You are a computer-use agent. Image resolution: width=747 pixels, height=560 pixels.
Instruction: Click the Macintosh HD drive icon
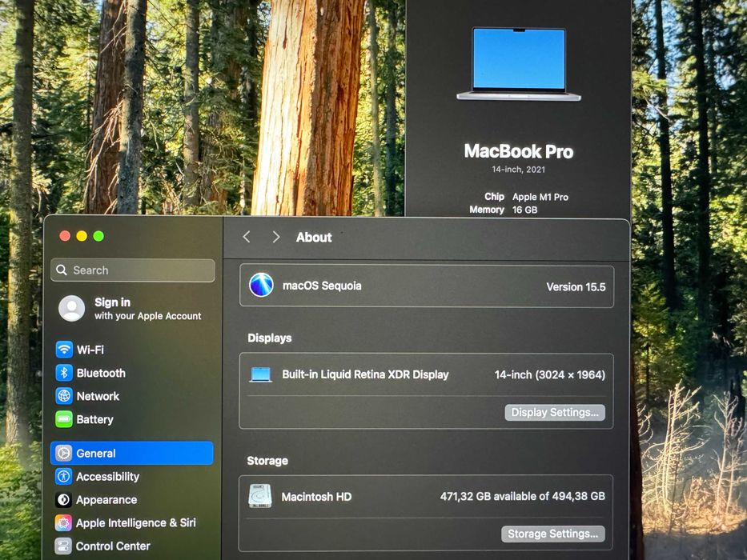click(260, 496)
